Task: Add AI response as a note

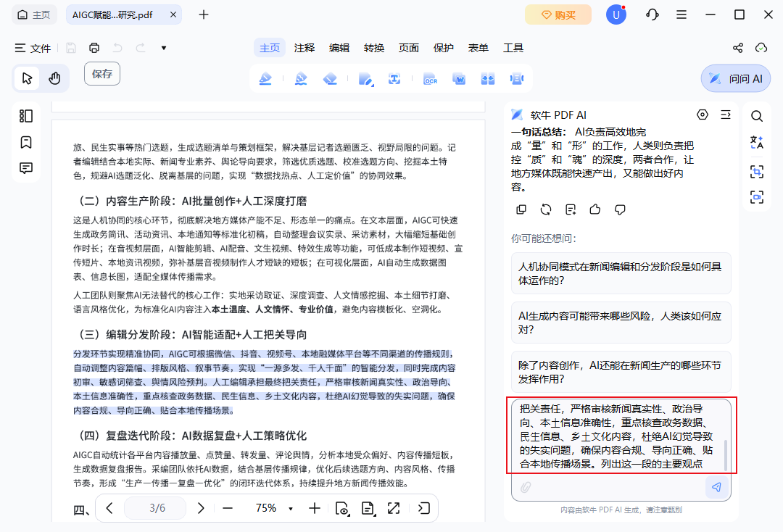Action: click(571, 209)
